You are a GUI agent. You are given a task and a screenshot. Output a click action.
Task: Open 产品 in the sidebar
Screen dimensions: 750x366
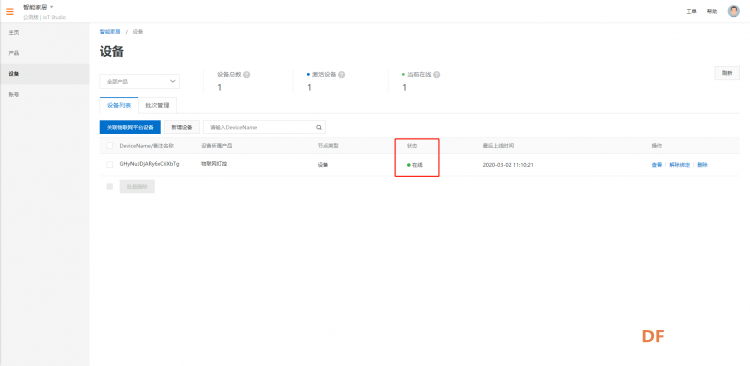[44, 53]
